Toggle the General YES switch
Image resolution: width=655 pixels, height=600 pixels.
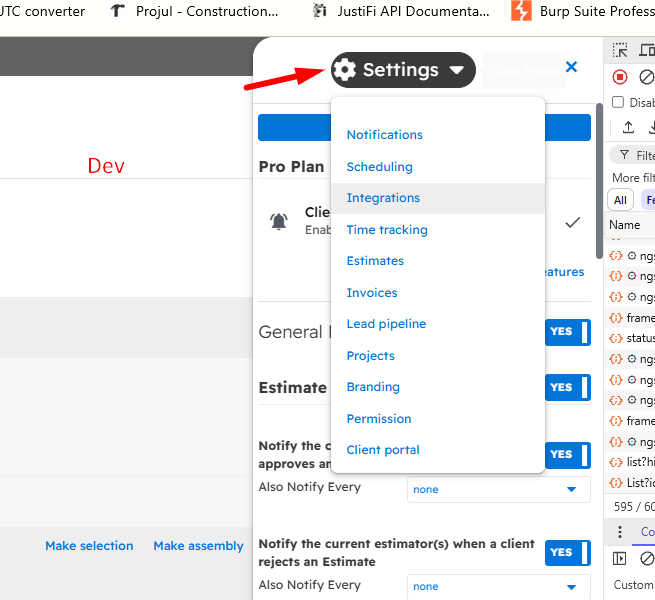point(568,332)
